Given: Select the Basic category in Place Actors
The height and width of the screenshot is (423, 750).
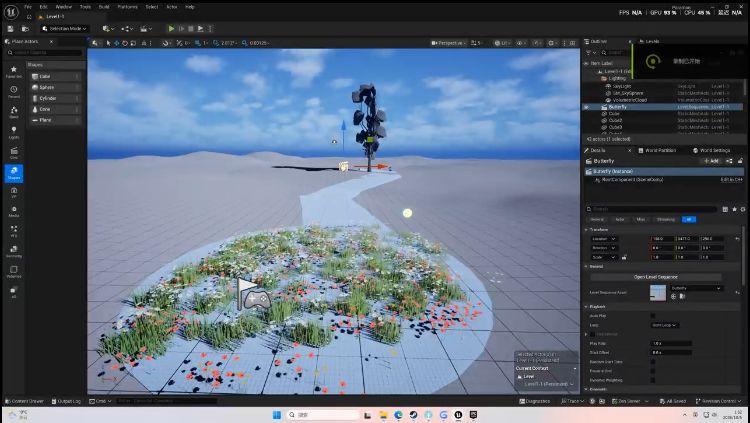Looking at the screenshot, I should click(14, 112).
